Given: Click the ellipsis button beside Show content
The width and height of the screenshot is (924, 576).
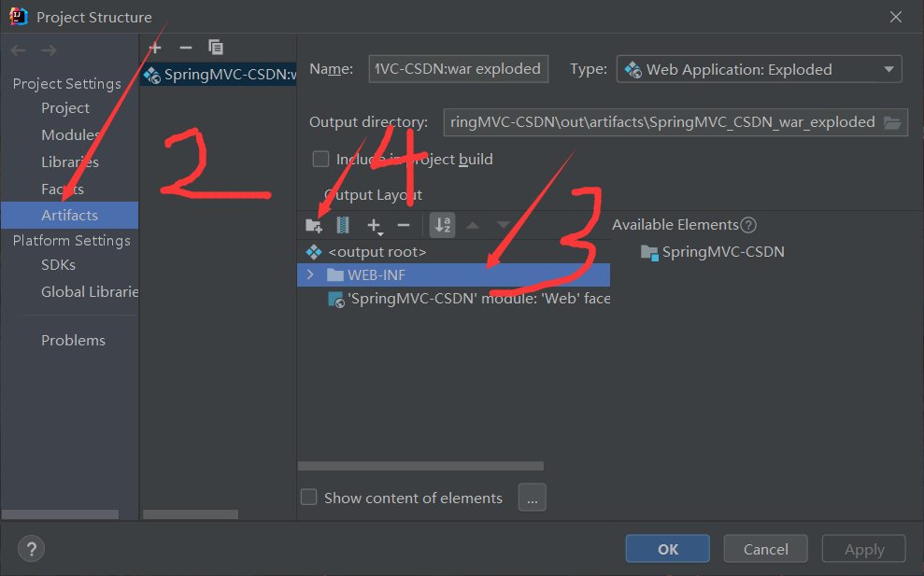Looking at the screenshot, I should pos(533,498).
